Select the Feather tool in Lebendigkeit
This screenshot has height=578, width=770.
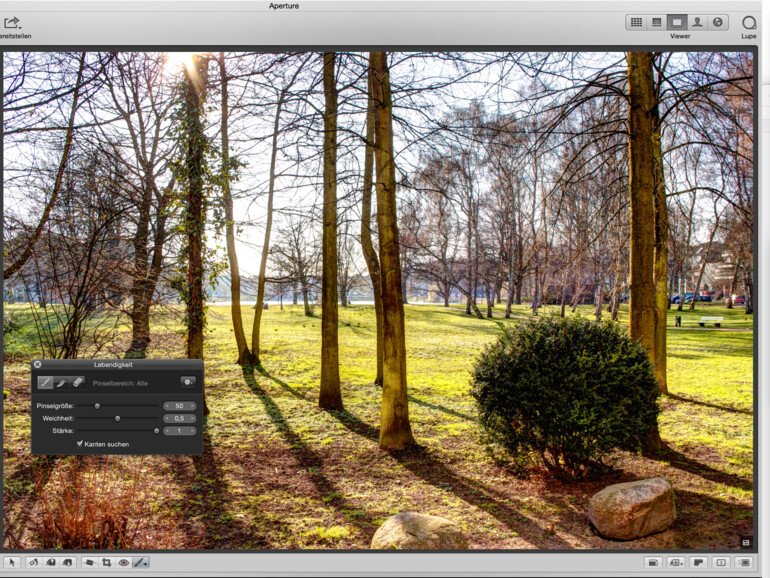[x=61, y=382]
